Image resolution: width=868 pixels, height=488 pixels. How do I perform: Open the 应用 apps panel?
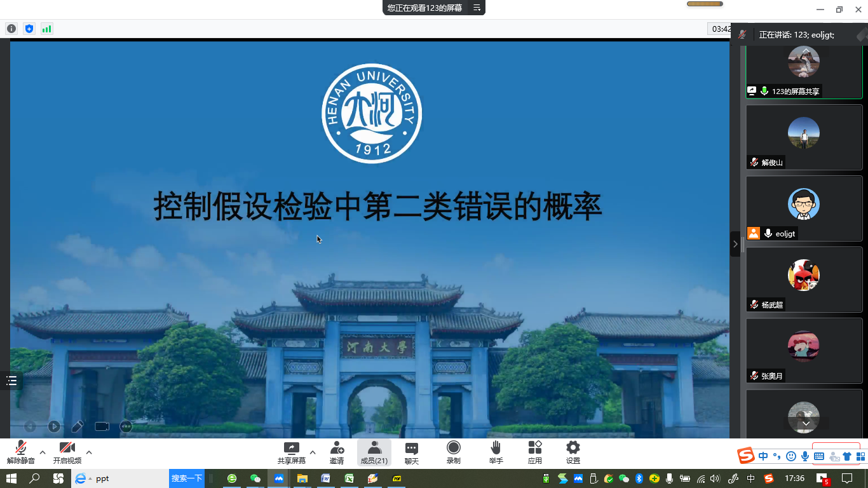tap(535, 452)
